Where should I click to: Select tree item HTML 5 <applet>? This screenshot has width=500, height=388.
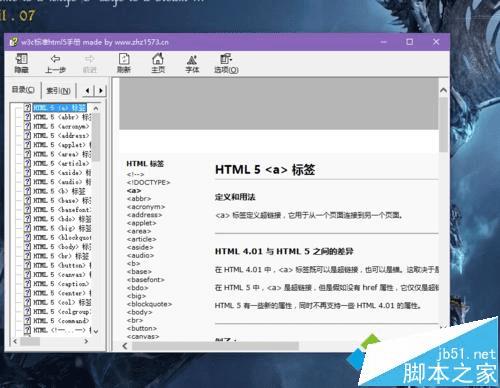[62, 145]
